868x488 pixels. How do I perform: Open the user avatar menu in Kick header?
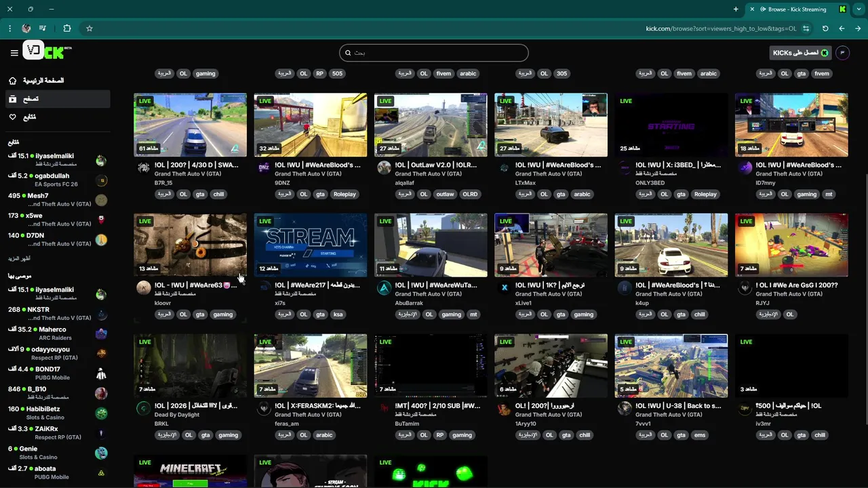[842, 53]
